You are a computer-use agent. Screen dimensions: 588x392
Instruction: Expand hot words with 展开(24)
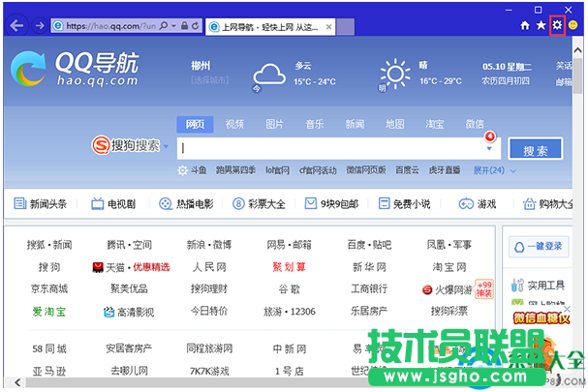[x=494, y=170]
